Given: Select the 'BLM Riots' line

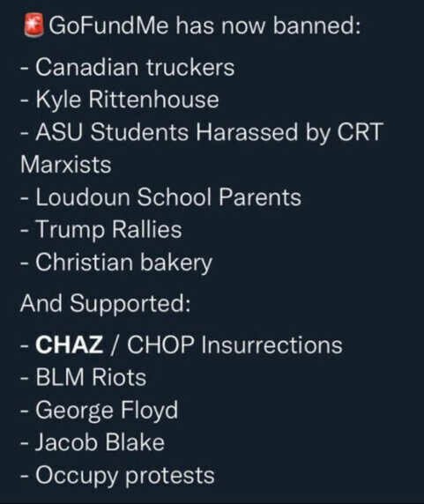Looking at the screenshot, I should click(83, 377).
